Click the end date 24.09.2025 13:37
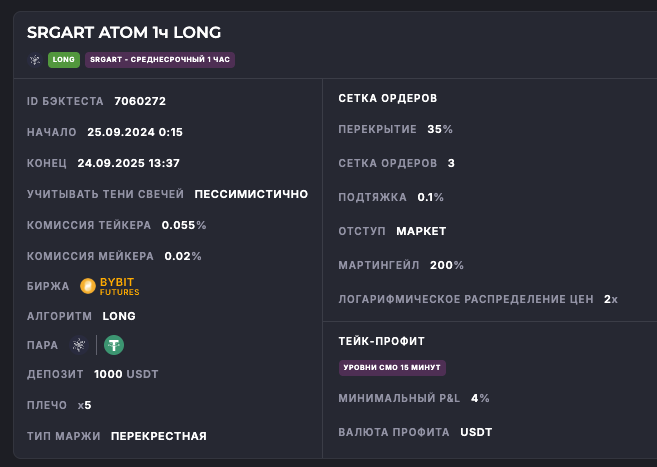Viewport: 657px width, 467px height. pyautogui.click(x=128, y=163)
